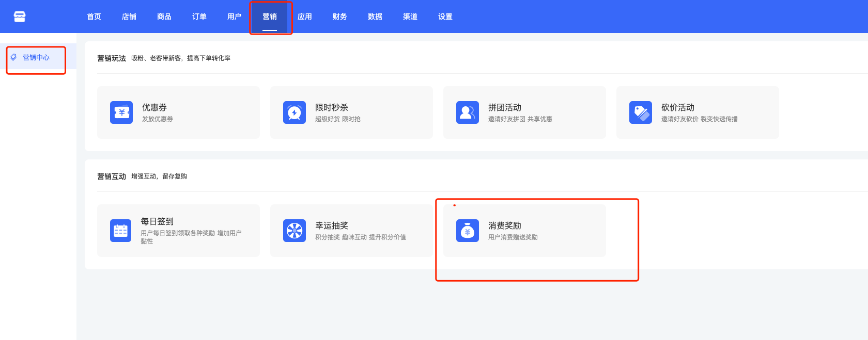The height and width of the screenshot is (340, 868).
Task: Click the bargain (砍价活动) price tag icon
Action: pos(641,112)
